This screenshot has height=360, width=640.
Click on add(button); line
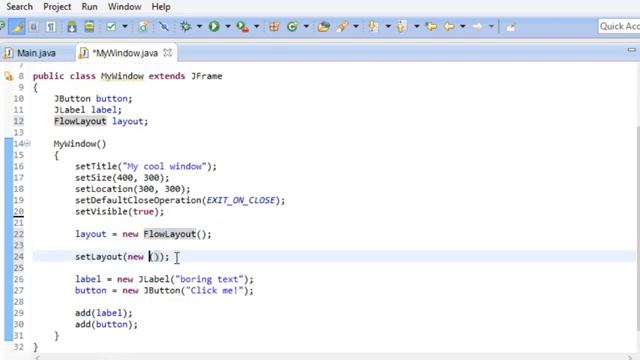click(106, 324)
